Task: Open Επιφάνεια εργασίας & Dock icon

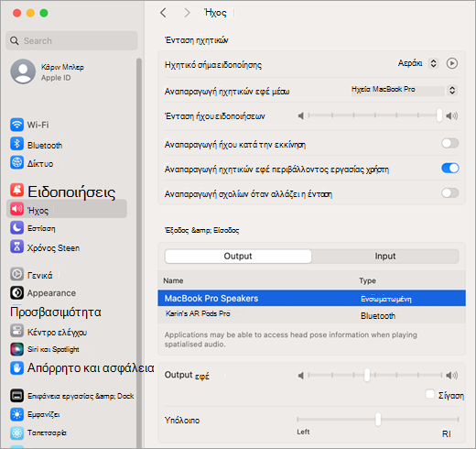Action: [x=16, y=396]
